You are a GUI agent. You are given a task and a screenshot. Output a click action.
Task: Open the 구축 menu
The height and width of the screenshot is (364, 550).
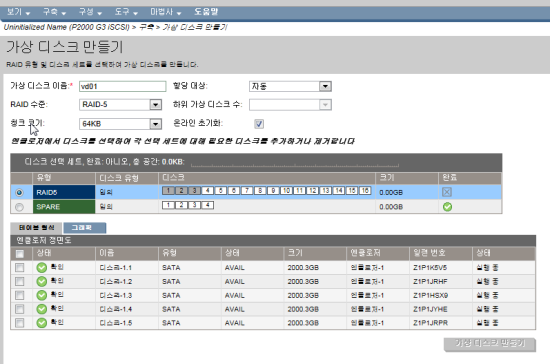[54, 12]
